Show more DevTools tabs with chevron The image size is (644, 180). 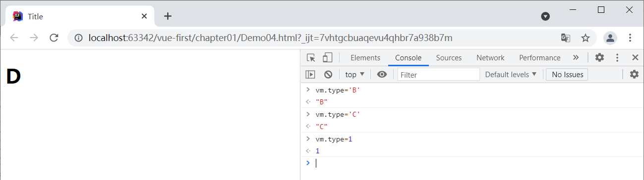click(576, 57)
